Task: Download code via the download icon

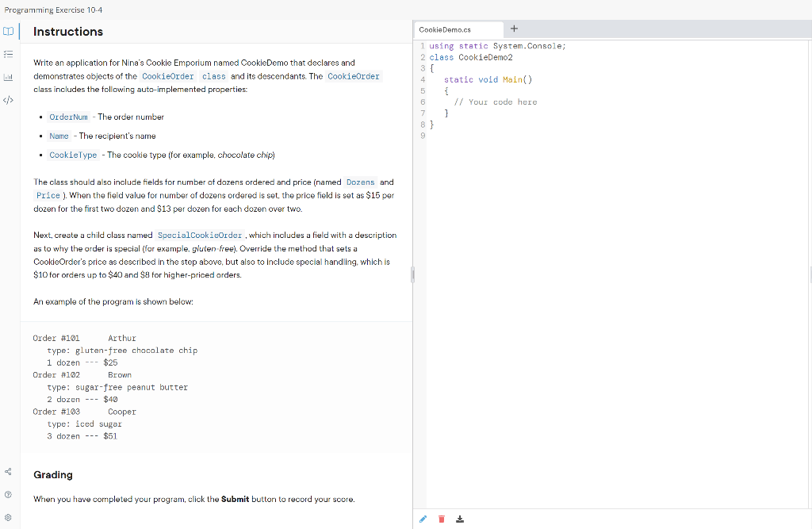Action: pos(459,519)
